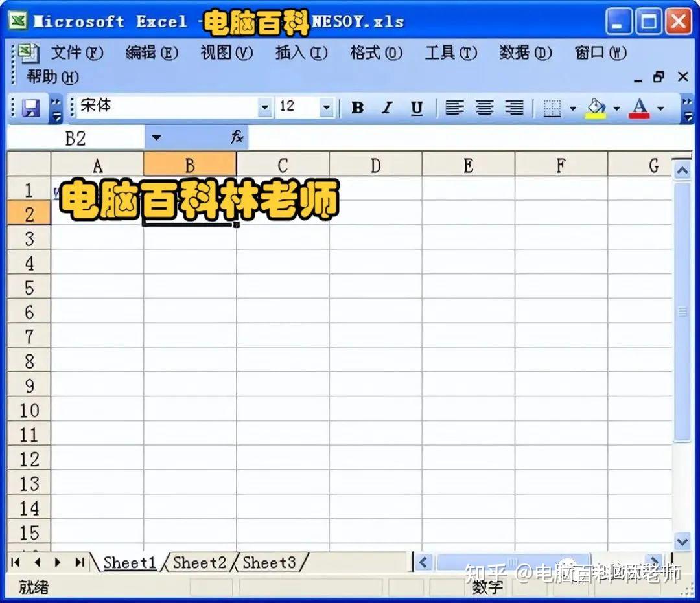700x603 pixels.
Task: Open the Borders dropdown arrow
Action: [573, 108]
